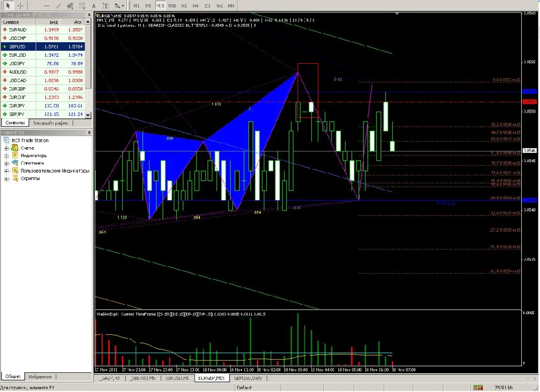Image resolution: width=540 pixels, height=392 pixels.
Task: Select the equidistant channel tool
Action: tap(70, 6)
